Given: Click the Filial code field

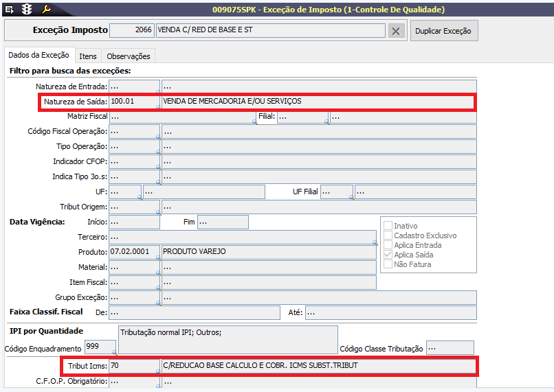Looking at the screenshot, I should pos(303,117).
